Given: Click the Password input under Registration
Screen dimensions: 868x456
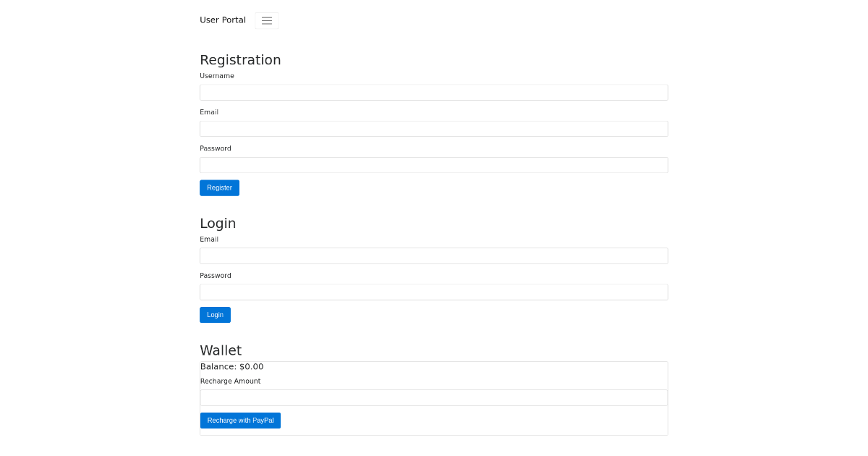Looking at the screenshot, I should (434, 164).
